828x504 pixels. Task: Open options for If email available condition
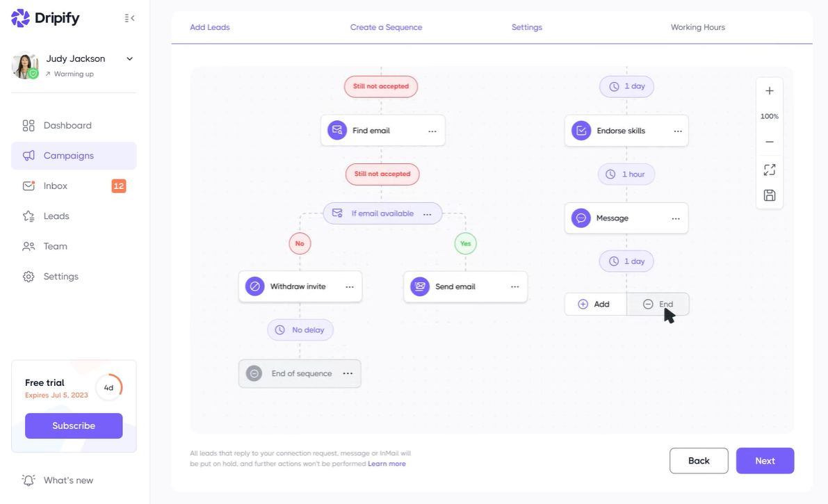pos(427,214)
